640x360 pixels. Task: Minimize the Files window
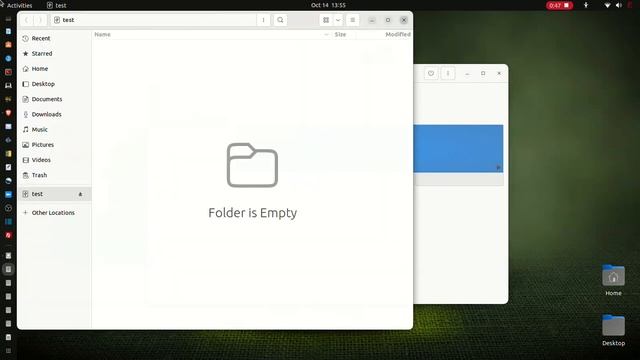[x=372, y=20]
